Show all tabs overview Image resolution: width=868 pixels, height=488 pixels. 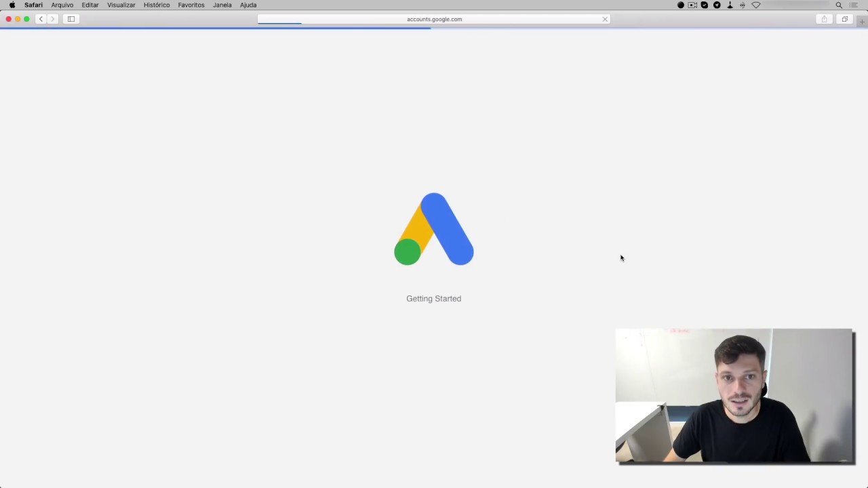(x=845, y=19)
